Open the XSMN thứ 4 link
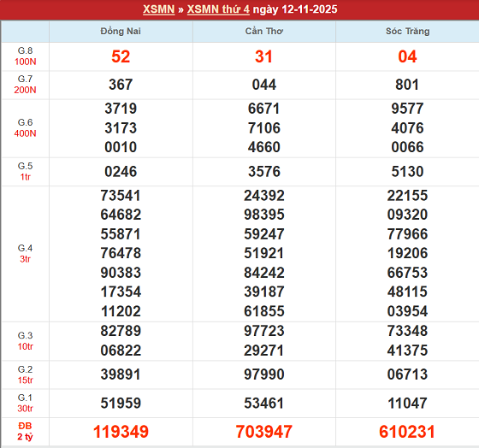The height and width of the screenshot is (448, 479). (218, 9)
